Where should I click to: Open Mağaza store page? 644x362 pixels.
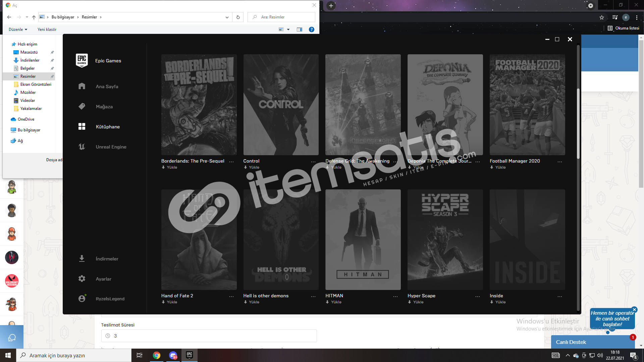pyautogui.click(x=104, y=107)
